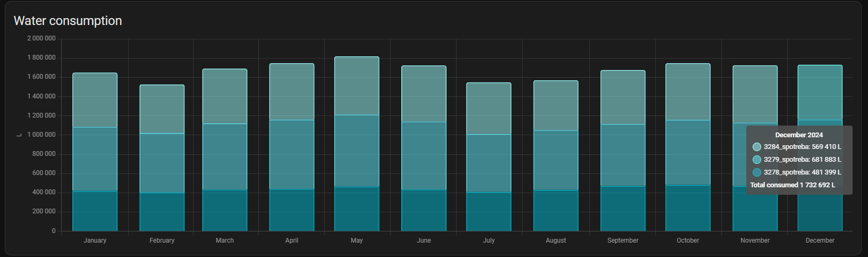Select the bottom segment of September bar
This screenshot has width=868, height=257.
click(x=623, y=209)
